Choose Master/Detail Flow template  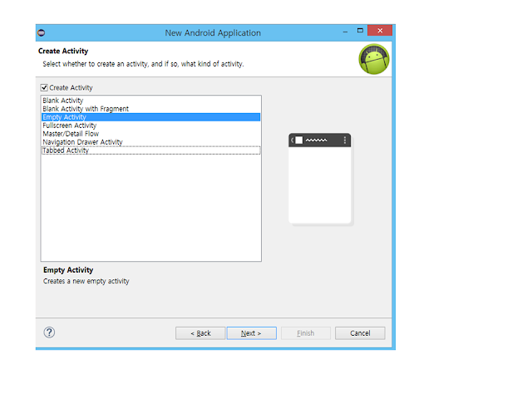(x=151, y=134)
